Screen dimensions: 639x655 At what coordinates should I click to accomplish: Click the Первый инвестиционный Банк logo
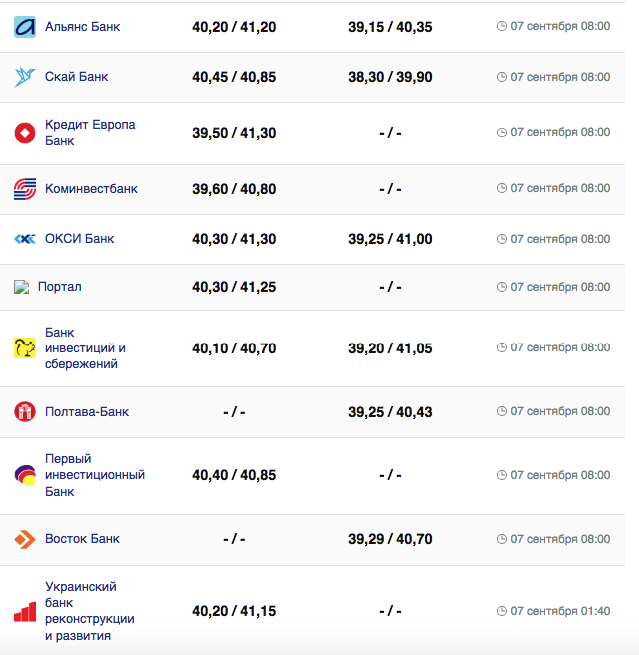(x=25, y=475)
